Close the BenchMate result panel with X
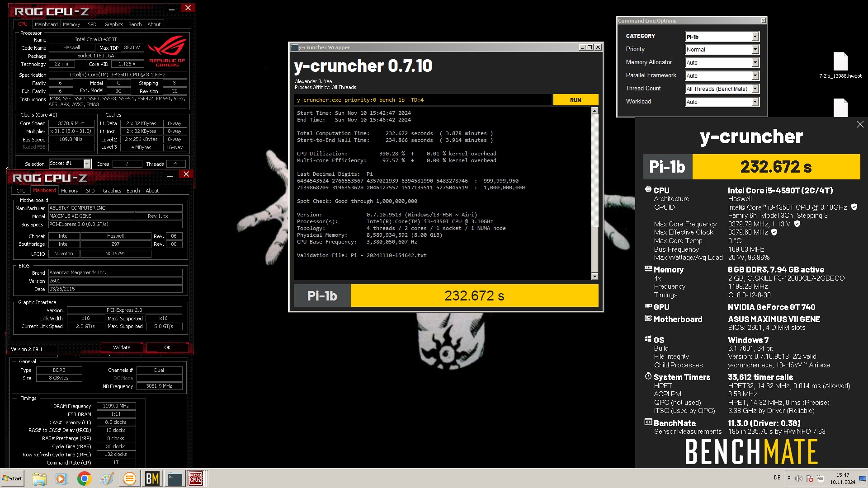Screen dimensions: 868x488 [860, 124]
